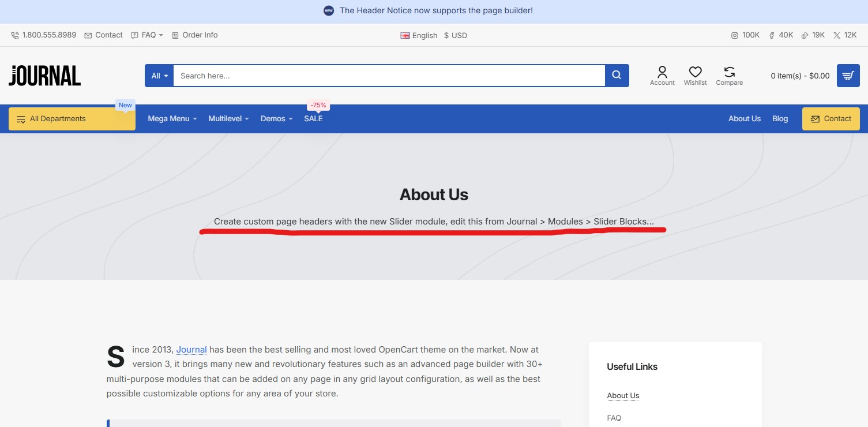This screenshot has height=427, width=868.
Task: Open the English language selector
Action: (x=419, y=35)
